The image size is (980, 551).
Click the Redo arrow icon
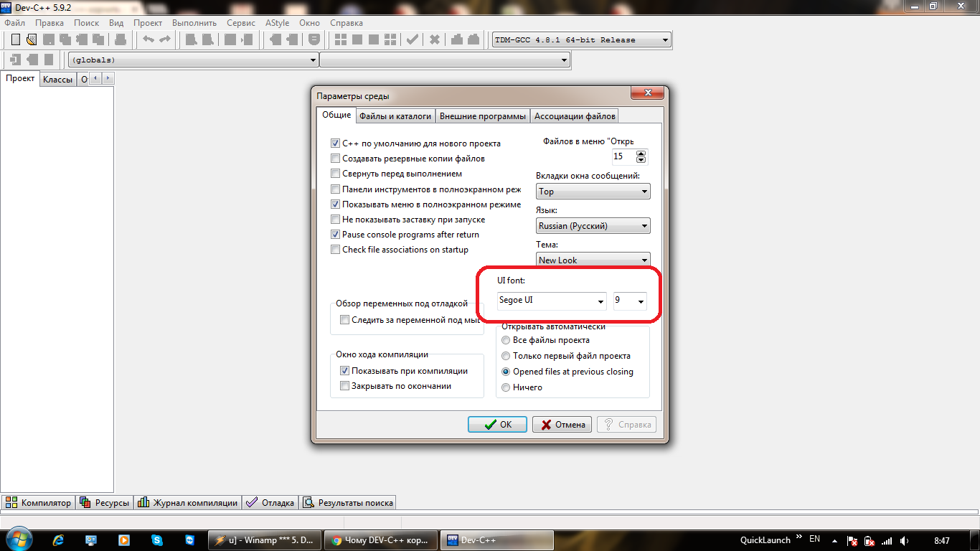(x=165, y=39)
